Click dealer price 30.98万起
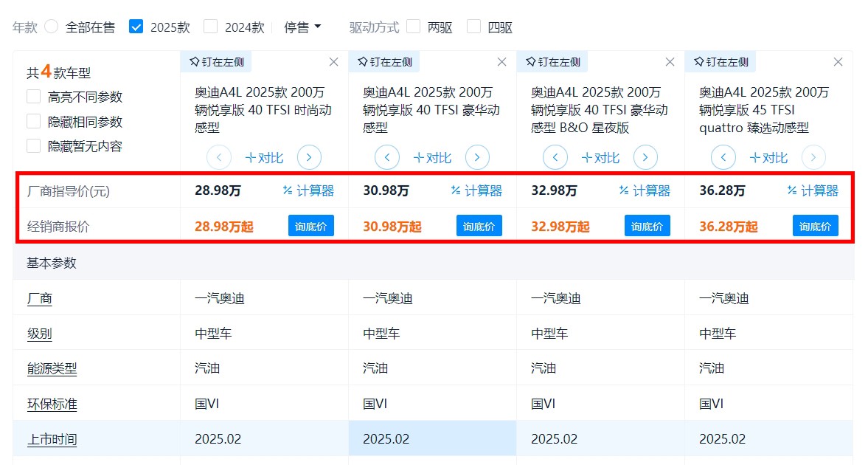Screen dimensions: 868x465 coord(392,227)
